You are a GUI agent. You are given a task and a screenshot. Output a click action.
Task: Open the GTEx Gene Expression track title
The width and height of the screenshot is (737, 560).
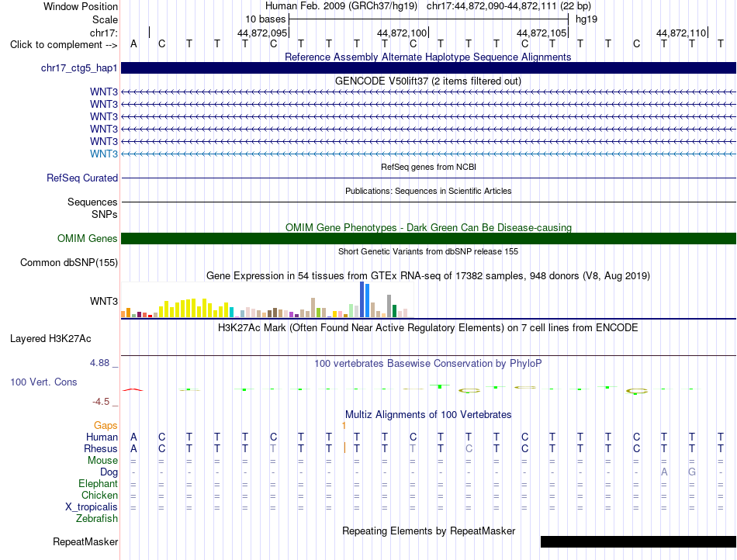pyautogui.click(x=428, y=276)
